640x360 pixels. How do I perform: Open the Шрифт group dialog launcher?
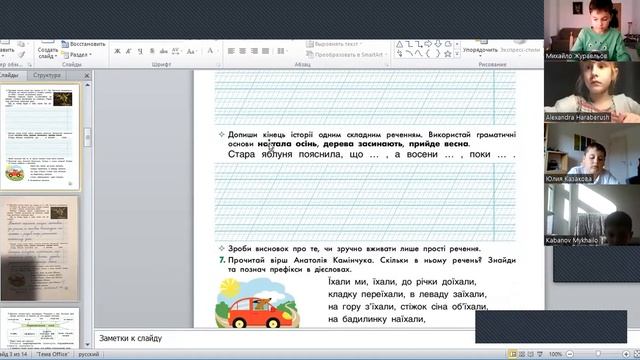click(218, 64)
